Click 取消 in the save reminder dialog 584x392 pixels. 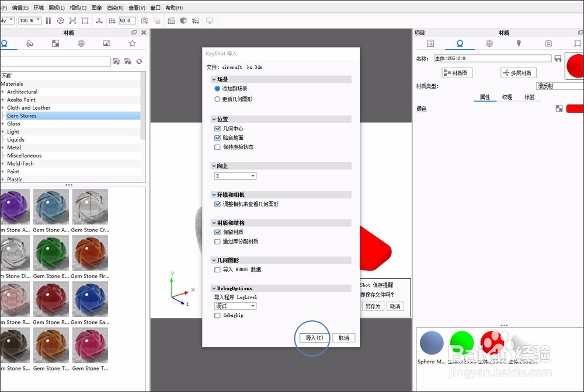[x=395, y=306]
